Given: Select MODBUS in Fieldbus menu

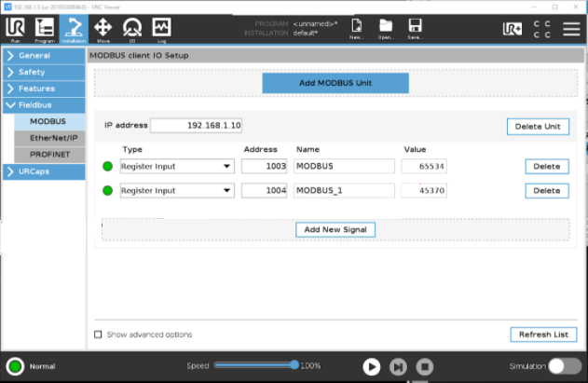Looking at the screenshot, I should pyautogui.click(x=49, y=121).
